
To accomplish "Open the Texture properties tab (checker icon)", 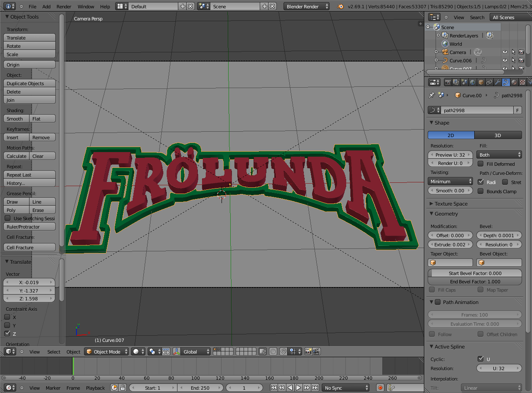I will (522, 82).
